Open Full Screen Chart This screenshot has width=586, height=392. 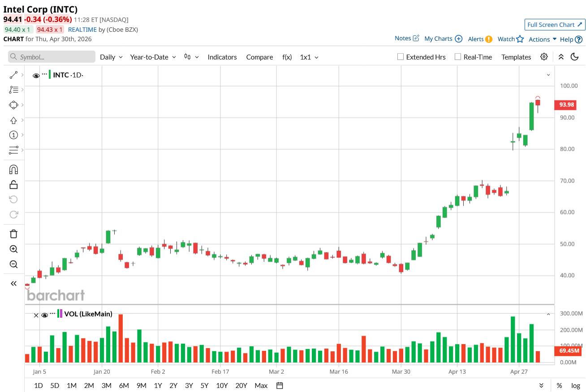555,25
